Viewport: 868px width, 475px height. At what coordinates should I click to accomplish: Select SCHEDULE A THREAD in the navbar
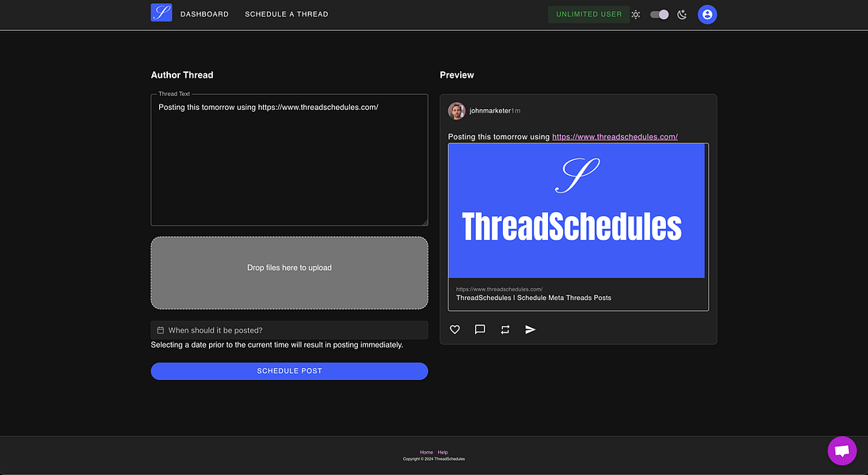click(286, 13)
